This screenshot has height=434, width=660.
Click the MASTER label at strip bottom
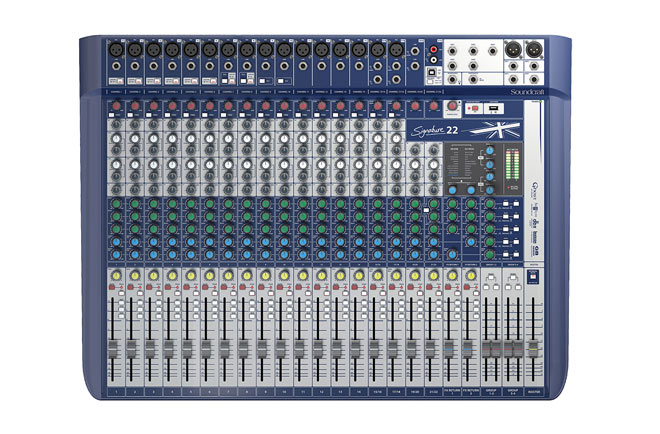point(534,391)
